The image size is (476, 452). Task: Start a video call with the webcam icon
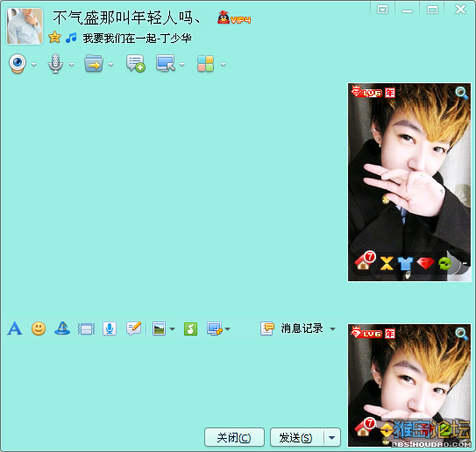point(18,63)
